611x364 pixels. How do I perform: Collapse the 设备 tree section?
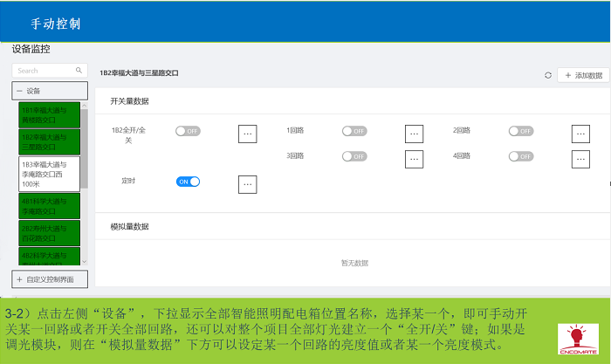pos(19,91)
